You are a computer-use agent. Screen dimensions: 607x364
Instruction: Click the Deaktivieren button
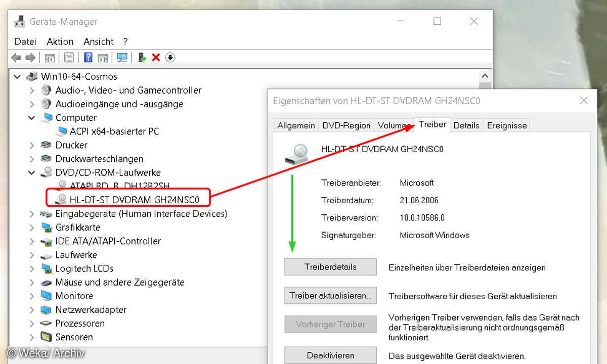330,355
